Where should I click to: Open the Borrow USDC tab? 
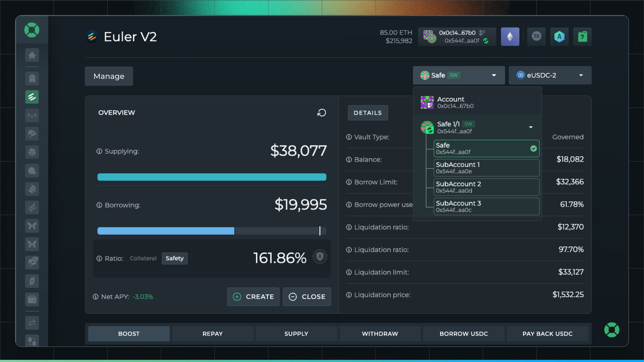[464, 334]
